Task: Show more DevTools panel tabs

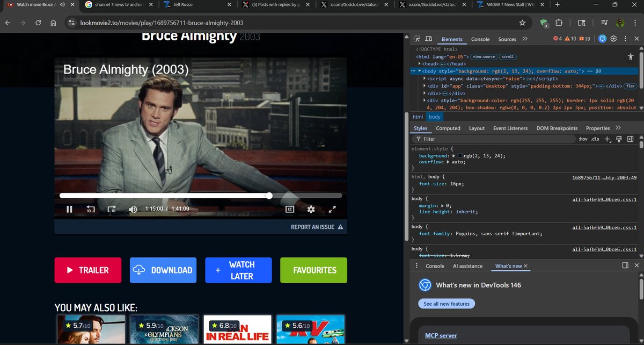Action: pos(524,39)
